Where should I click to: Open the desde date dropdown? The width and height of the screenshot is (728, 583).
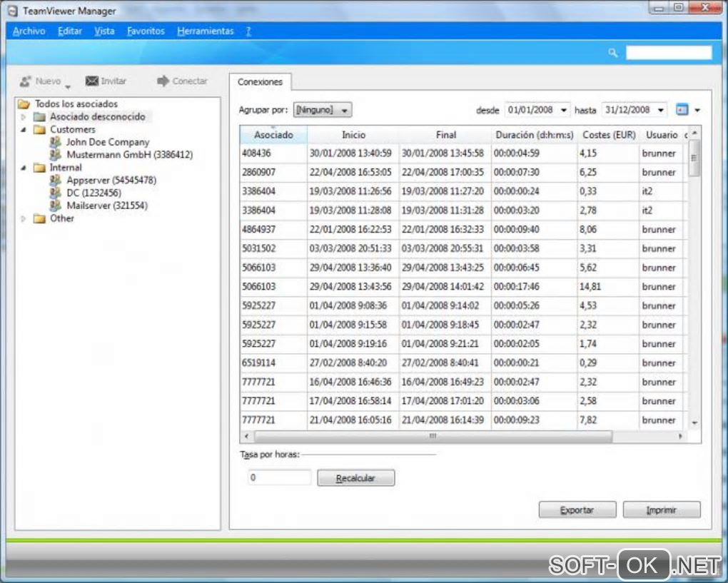point(563,110)
